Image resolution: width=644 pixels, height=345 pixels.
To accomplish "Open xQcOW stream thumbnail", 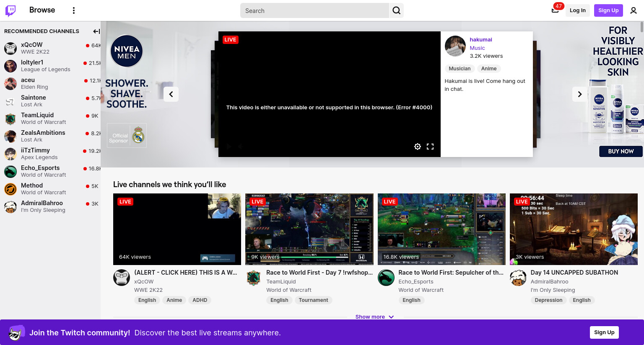I will click(x=177, y=229).
